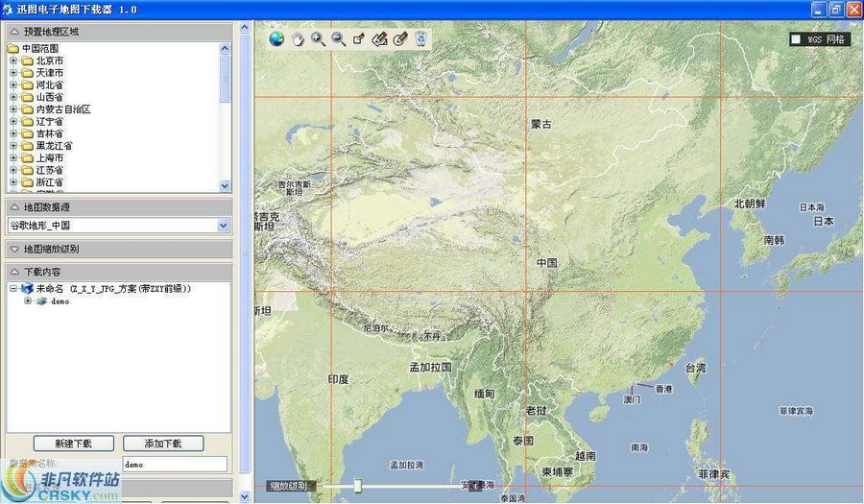Click the folder icon beside 天津市
Screen dimensions: 864x504
pyautogui.click(x=28, y=73)
